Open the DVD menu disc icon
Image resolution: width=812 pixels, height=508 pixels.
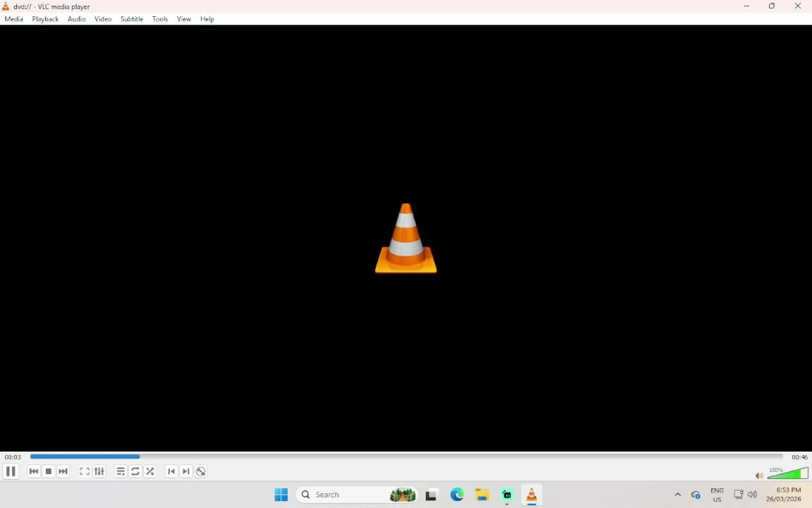[x=201, y=471]
